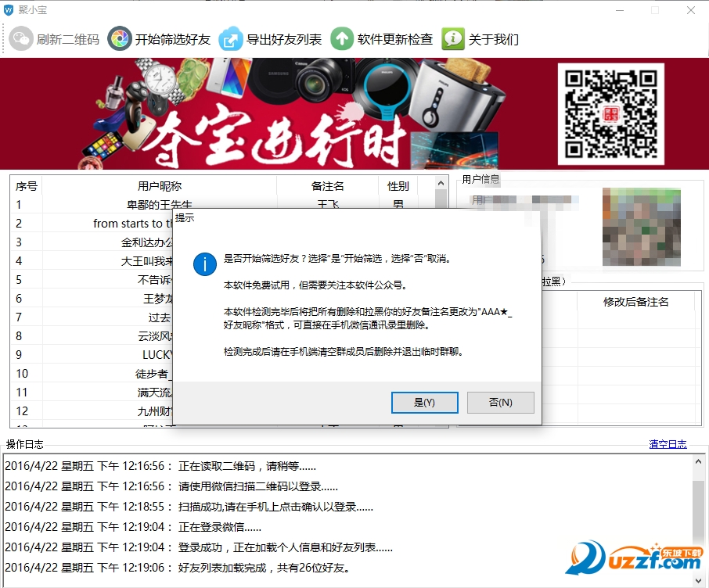Click the app icon in title bar
The height and width of the screenshot is (588, 709).
[x=9, y=10]
